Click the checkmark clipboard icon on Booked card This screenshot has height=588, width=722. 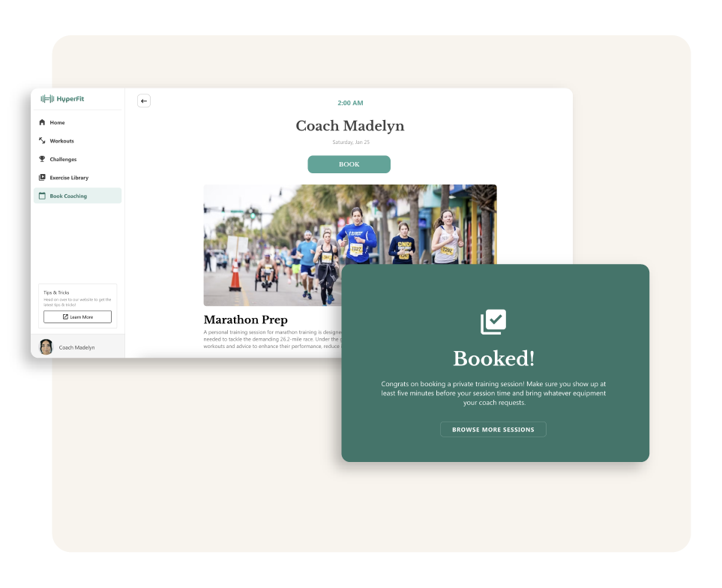pos(493,321)
